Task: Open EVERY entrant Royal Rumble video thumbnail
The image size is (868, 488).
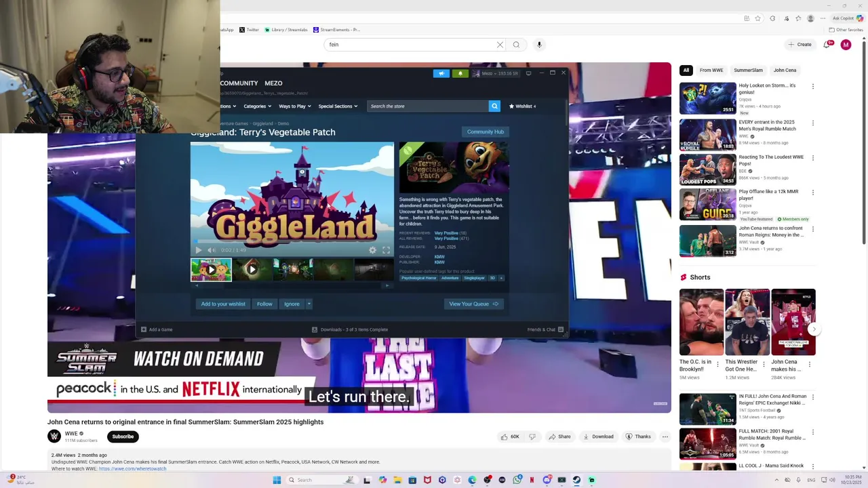Action: click(x=708, y=135)
